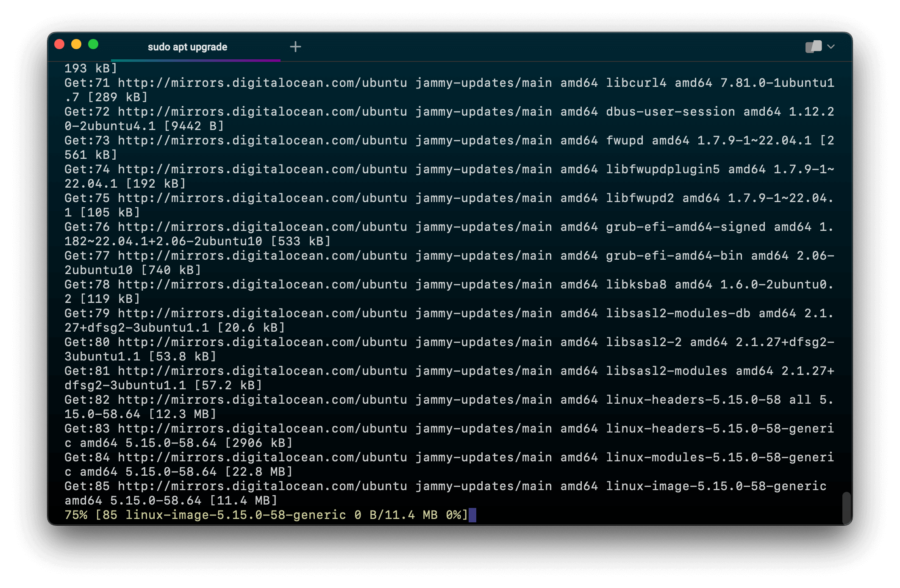Click the Get:71 mirror URL

coord(262,83)
